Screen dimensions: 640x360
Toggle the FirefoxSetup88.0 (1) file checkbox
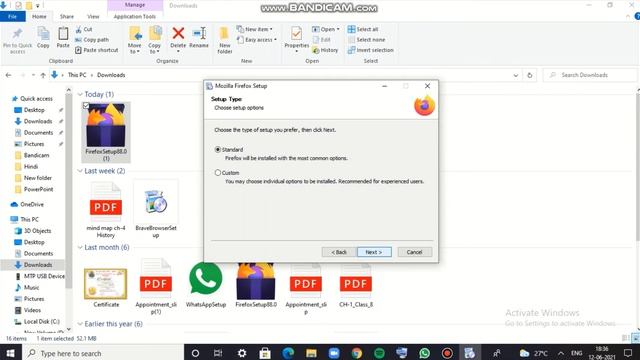point(86,106)
